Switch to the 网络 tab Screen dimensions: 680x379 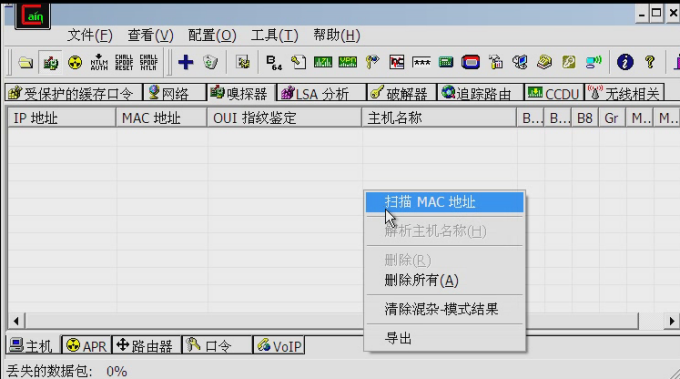click(175, 93)
